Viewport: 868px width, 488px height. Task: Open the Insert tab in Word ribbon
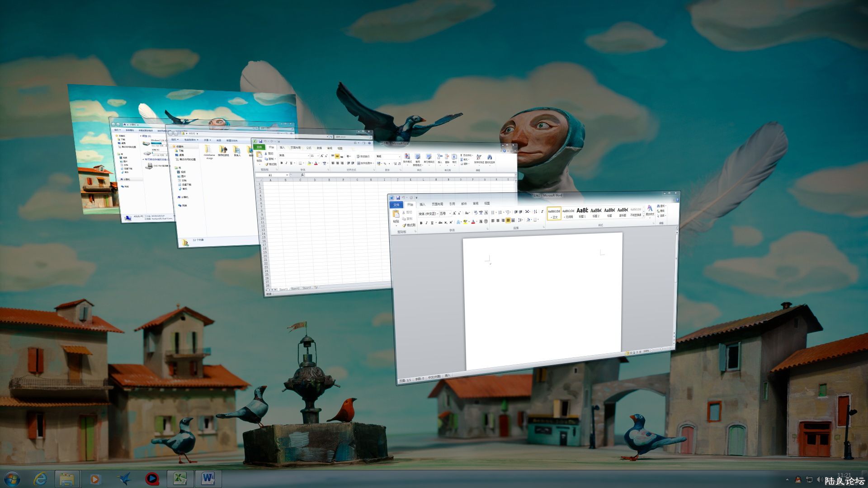click(422, 204)
